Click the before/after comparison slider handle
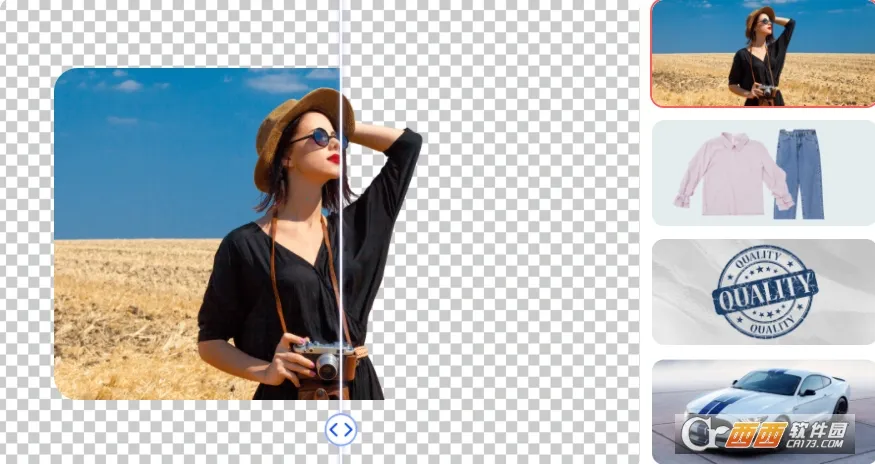The image size is (875, 464). (341, 429)
